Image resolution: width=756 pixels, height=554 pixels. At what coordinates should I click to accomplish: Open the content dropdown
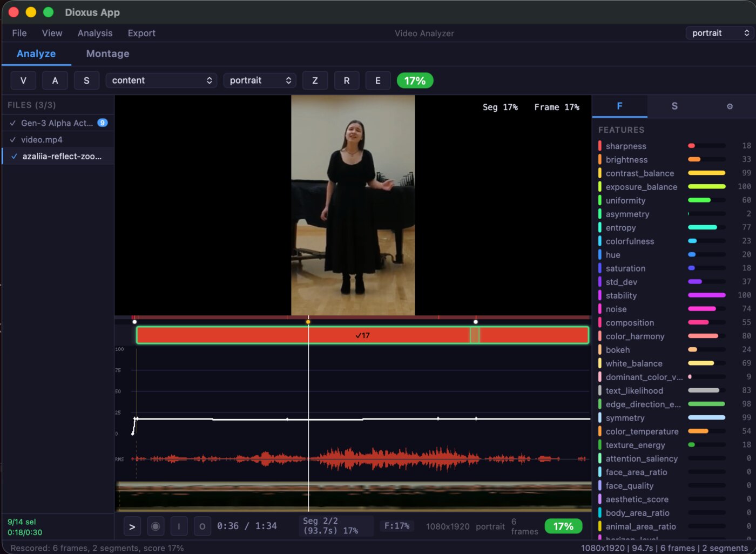[x=161, y=80]
